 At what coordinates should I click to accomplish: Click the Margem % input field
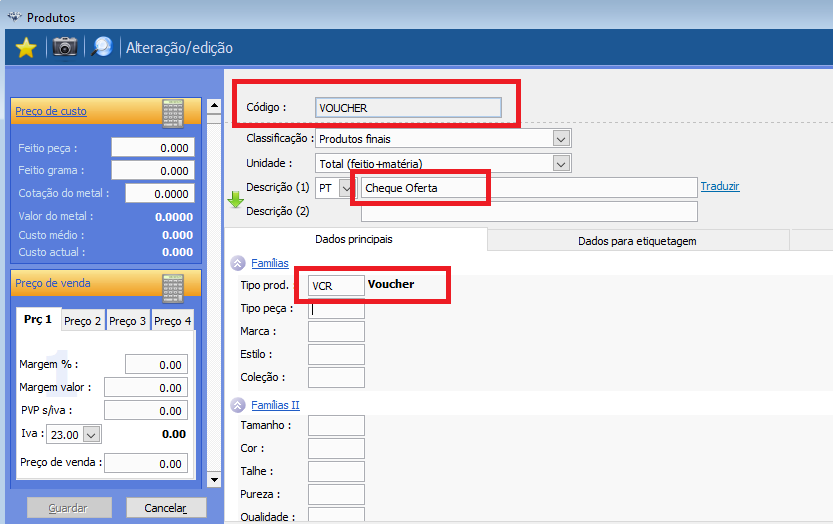[x=156, y=366]
